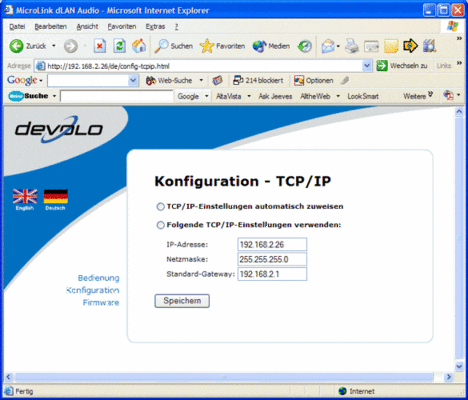Screen dimensions: 468x400
Task: Click the Standard-Gateway input field
Action: point(272,274)
